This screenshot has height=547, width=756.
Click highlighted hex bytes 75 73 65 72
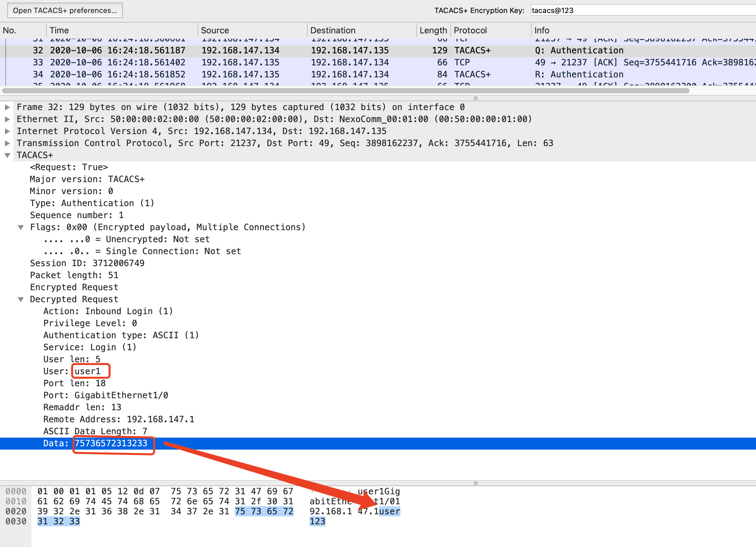coord(264,511)
